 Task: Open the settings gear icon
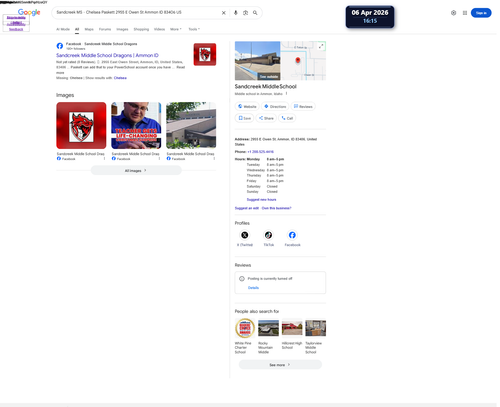(x=453, y=13)
